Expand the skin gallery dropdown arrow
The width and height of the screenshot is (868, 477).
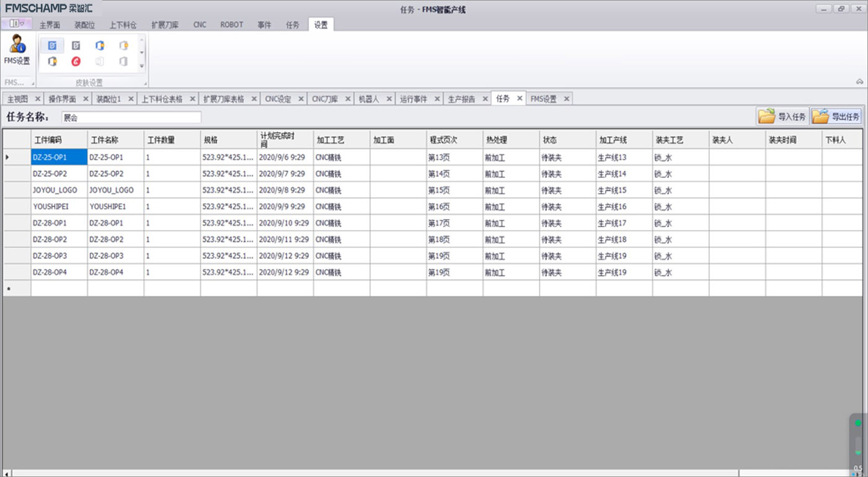click(x=141, y=66)
